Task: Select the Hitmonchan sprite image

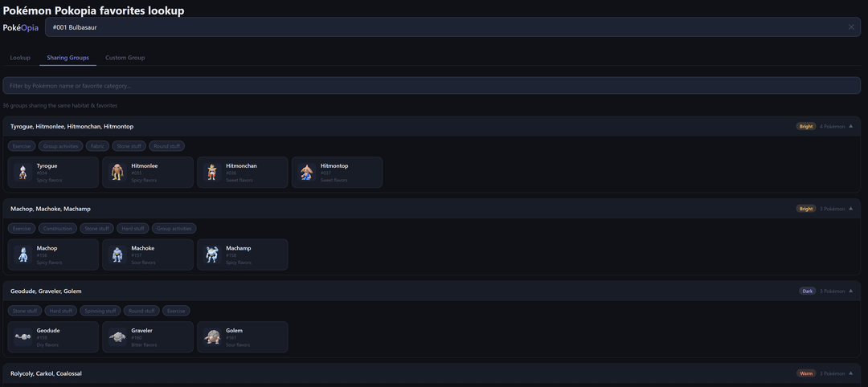Action: (x=212, y=173)
